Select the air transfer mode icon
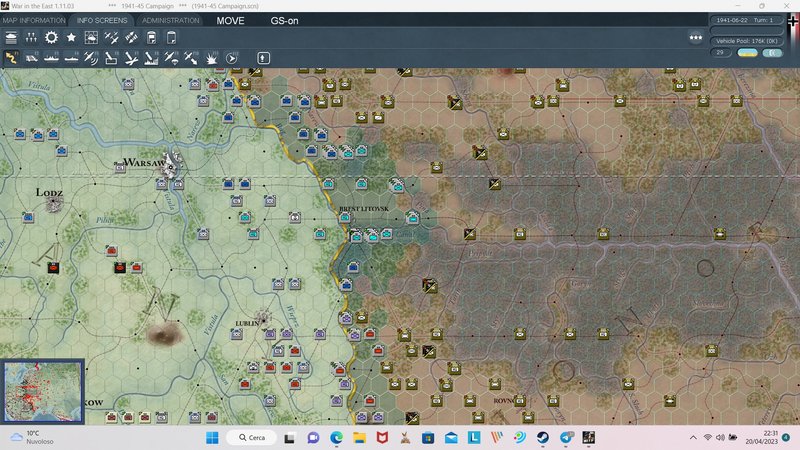This screenshot has height=450, width=800. [191, 58]
